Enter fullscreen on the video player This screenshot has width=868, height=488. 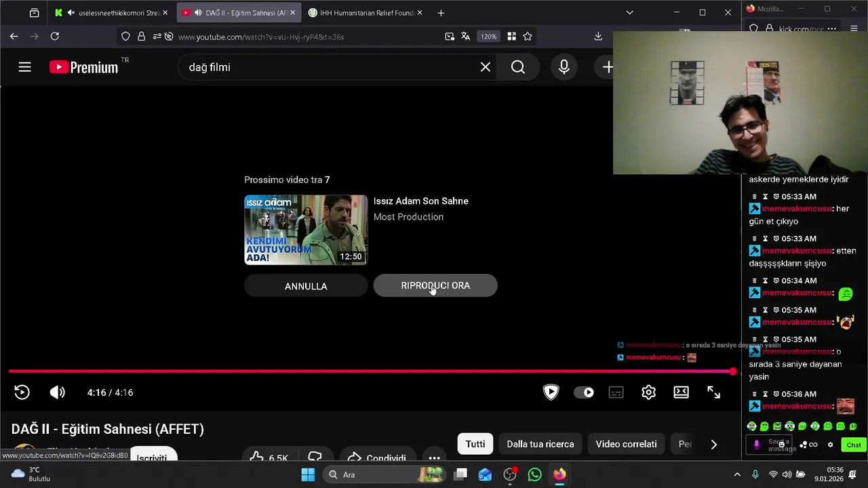click(714, 392)
